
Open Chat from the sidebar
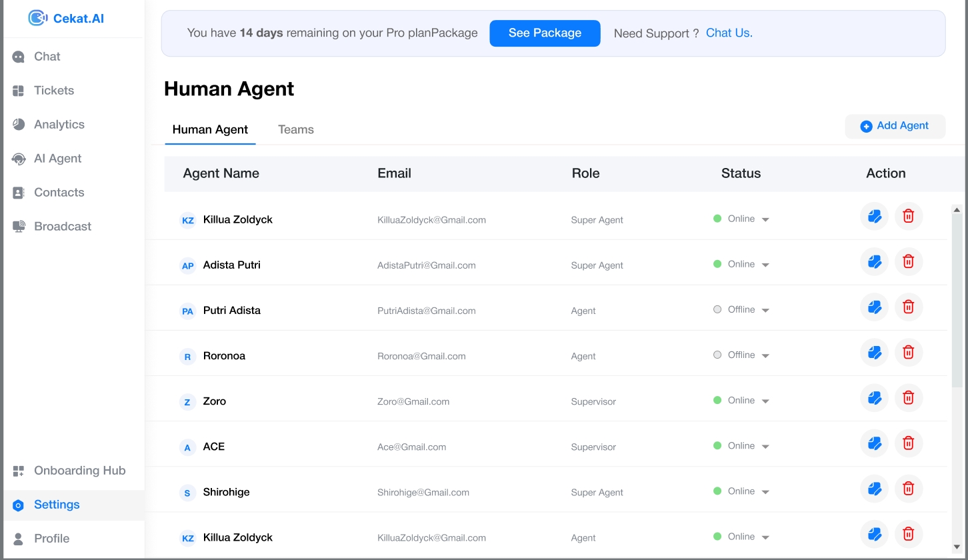point(47,57)
